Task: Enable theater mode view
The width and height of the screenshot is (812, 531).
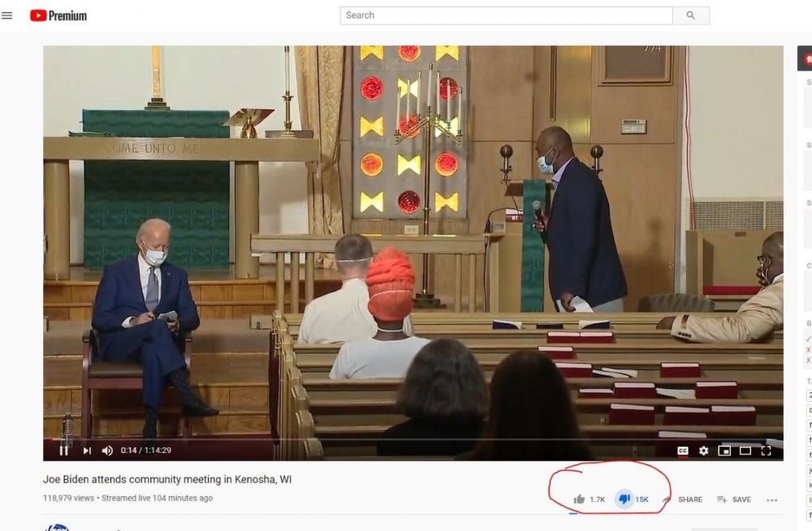Action: [745, 451]
